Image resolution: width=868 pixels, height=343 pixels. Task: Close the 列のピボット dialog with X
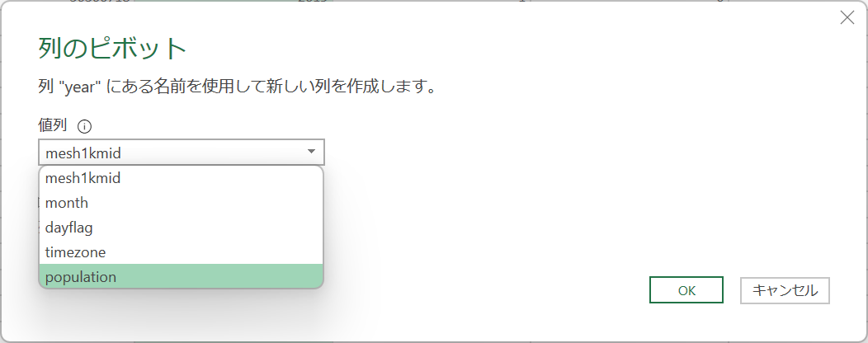coord(847,17)
